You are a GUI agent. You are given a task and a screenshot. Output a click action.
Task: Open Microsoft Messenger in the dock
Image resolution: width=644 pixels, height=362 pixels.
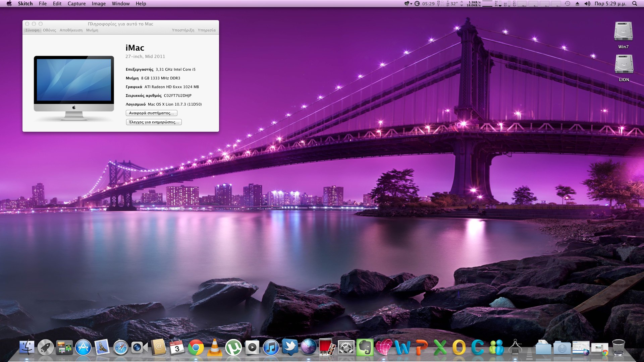pos(496,348)
